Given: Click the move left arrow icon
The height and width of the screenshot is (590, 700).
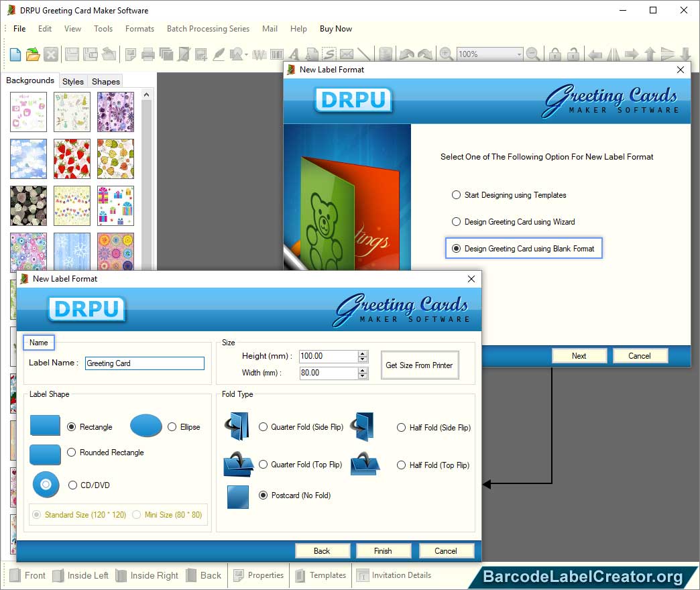Looking at the screenshot, I should [x=595, y=54].
